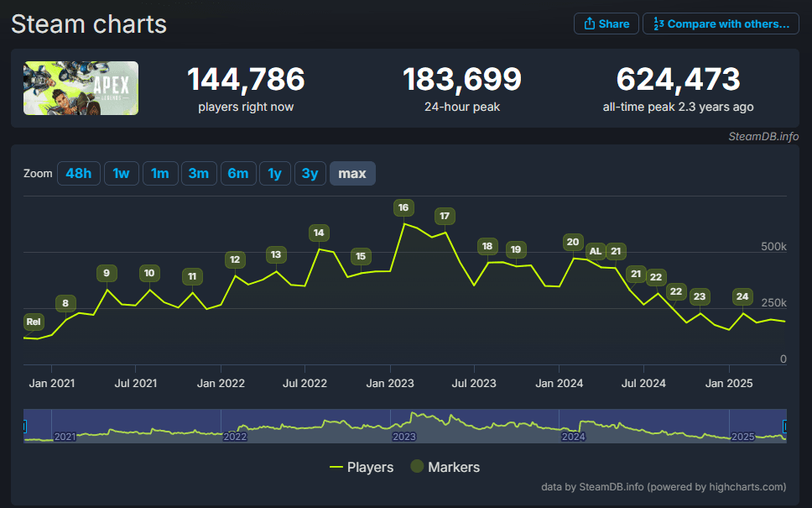Set zoom to 1m
812x508 pixels.
pyautogui.click(x=160, y=173)
